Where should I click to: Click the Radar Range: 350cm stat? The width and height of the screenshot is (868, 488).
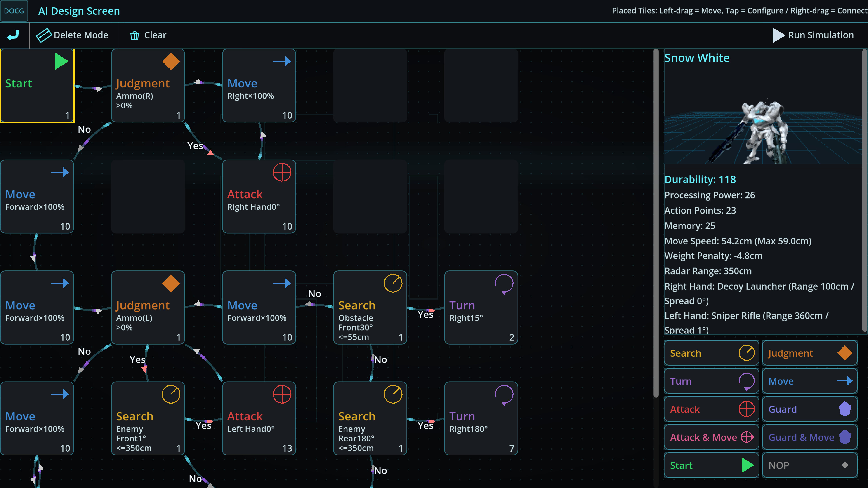pyautogui.click(x=708, y=271)
